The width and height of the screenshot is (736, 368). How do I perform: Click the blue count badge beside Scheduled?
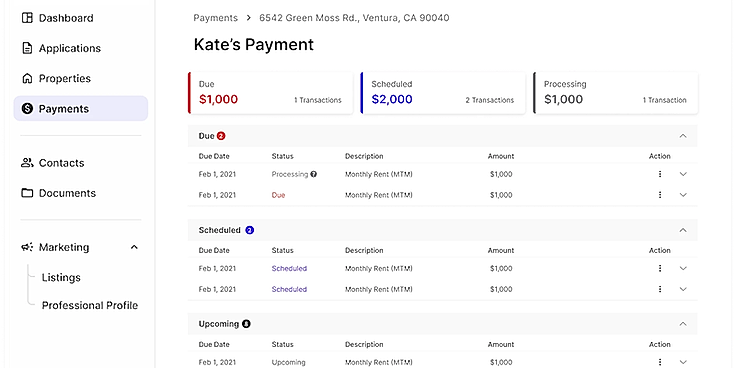(x=250, y=230)
